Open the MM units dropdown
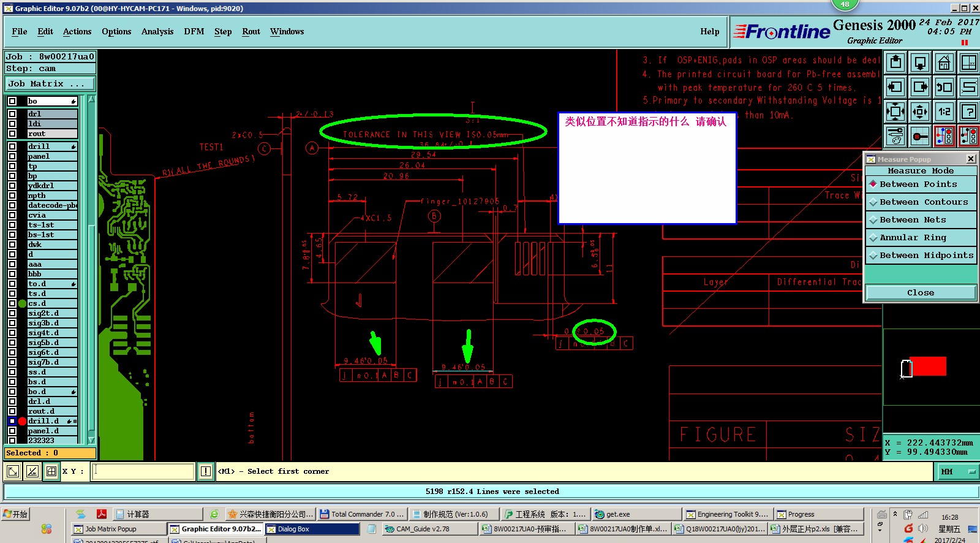Screen dimensions: 980x543 [958, 471]
